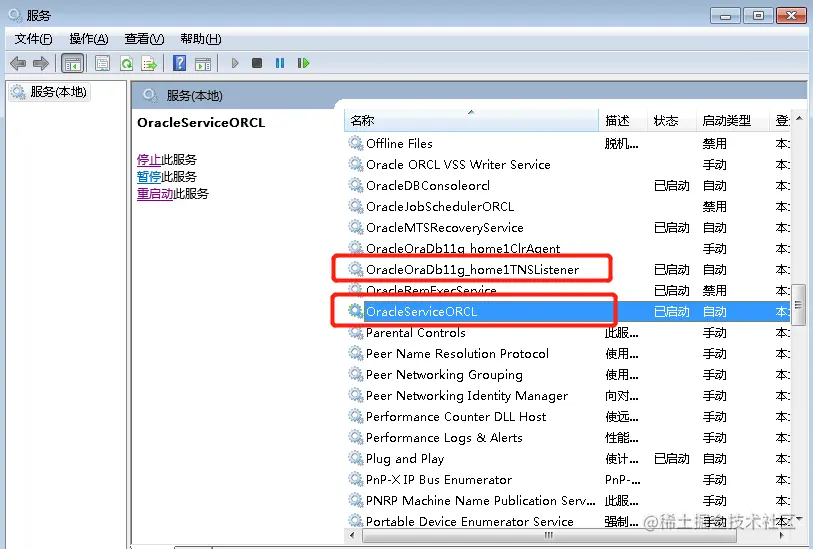
Task: Click gear icon beside OracleMTSRecoveryService
Action: point(355,227)
